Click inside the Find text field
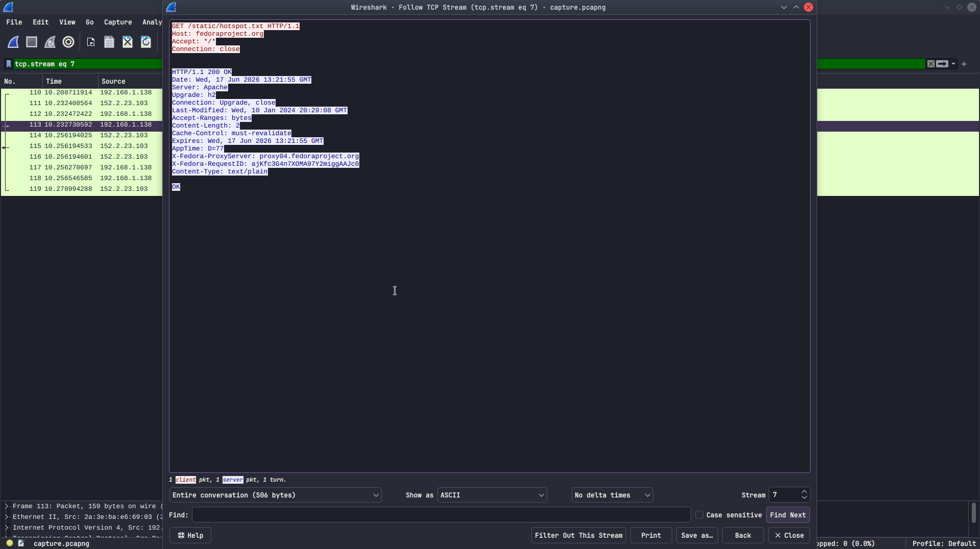This screenshot has height=549, width=980. coord(441,515)
